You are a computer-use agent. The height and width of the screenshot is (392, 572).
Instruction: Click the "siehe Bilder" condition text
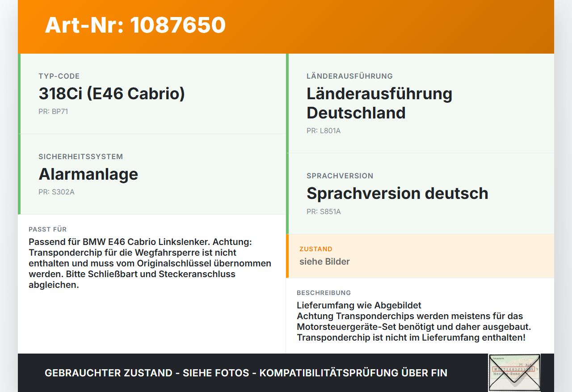(324, 261)
